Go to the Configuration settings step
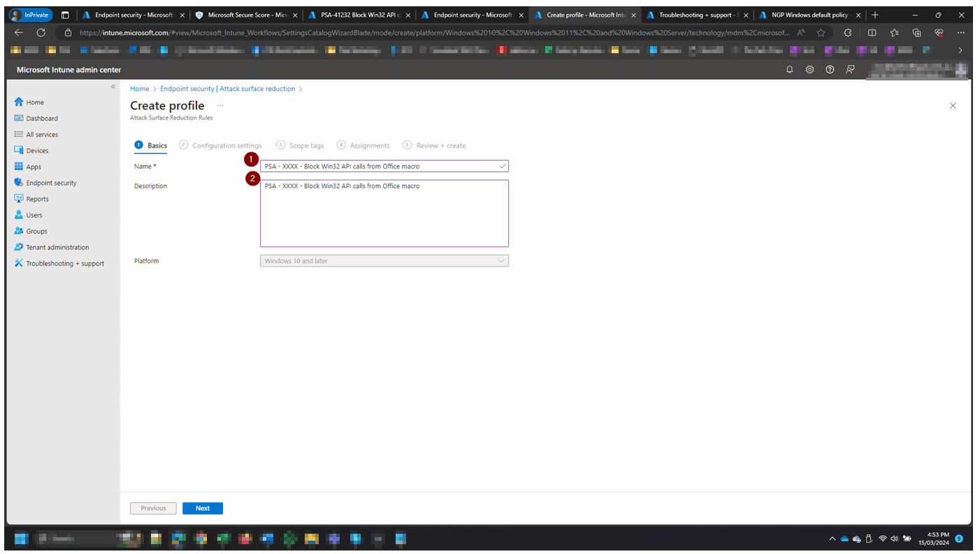Image resolution: width=980 pixels, height=554 pixels. pyautogui.click(x=220, y=145)
